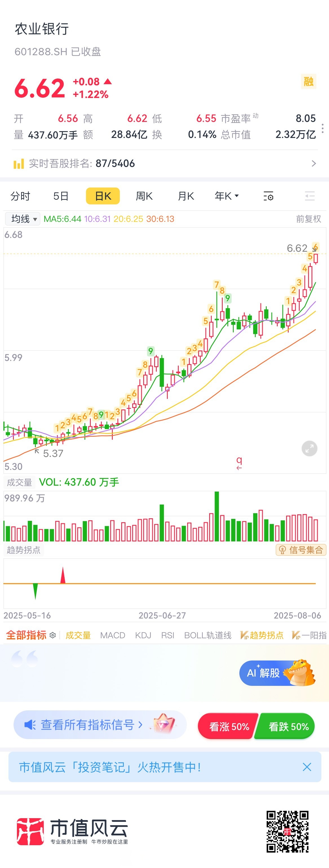This screenshot has height=868, width=329.
Task: Click the 前复权 adjustment option
Action: (308, 219)
